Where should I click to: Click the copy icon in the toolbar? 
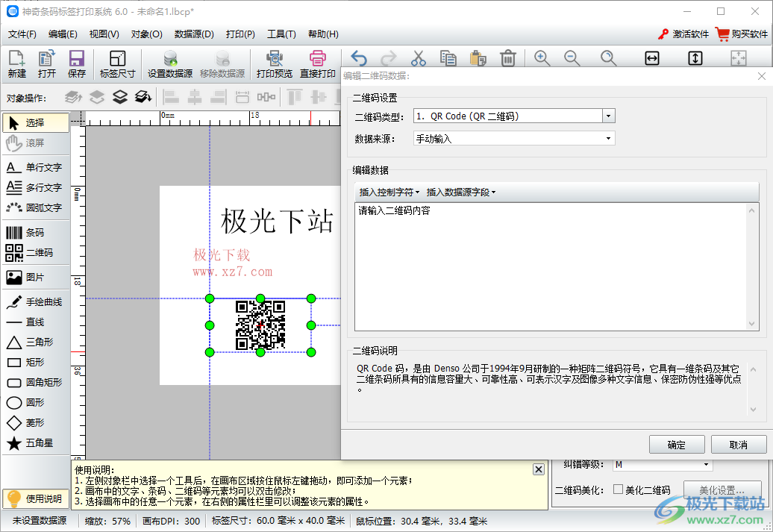click(448, 58)
